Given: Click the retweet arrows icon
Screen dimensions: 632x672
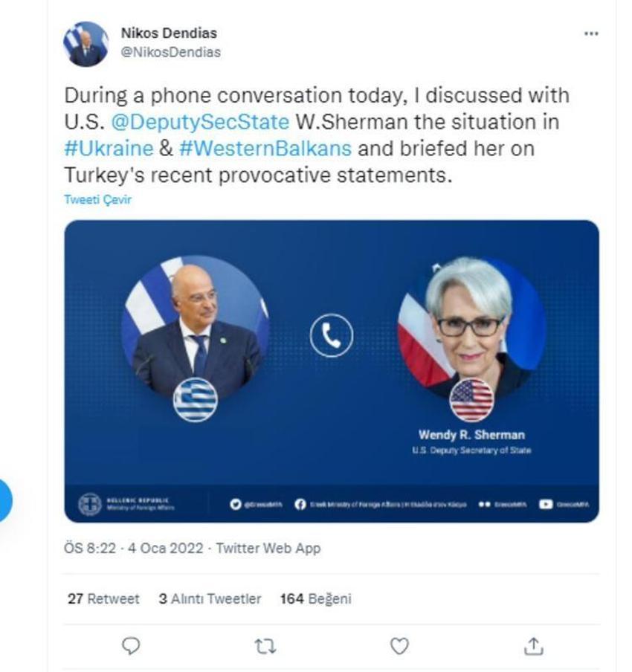Looking at the screenshot, I should pos(265,646).
